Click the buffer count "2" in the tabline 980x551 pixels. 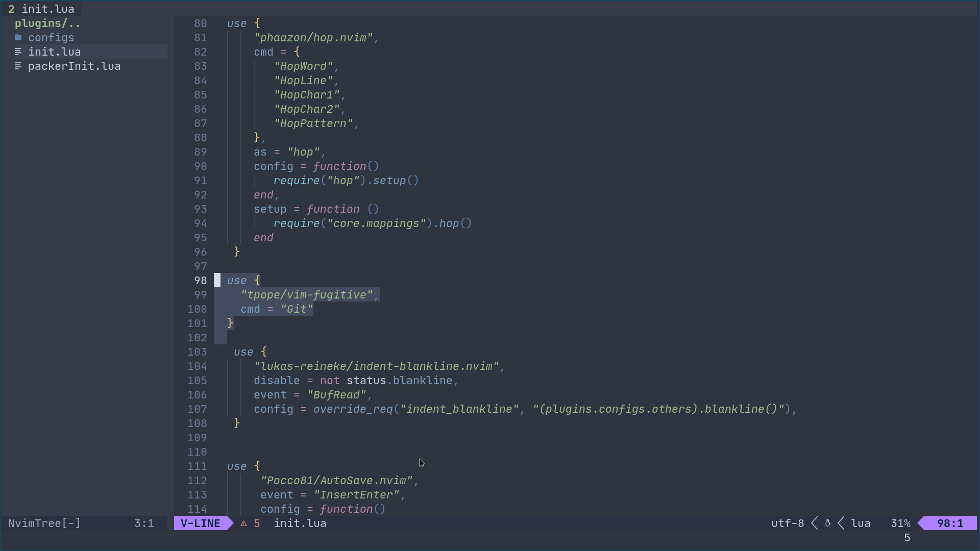click(x=12, y=9)
